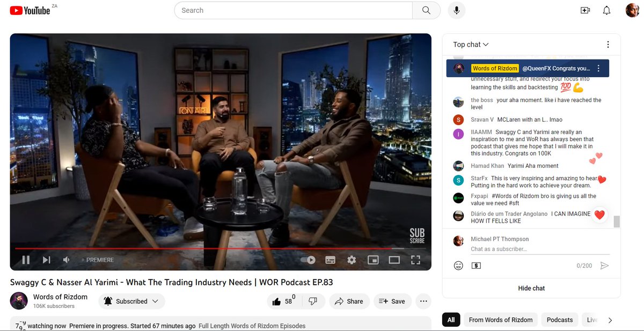Click Diário de um Trader Angolano name
Viewport: 644px width, 331px height.
pos(509,214)
